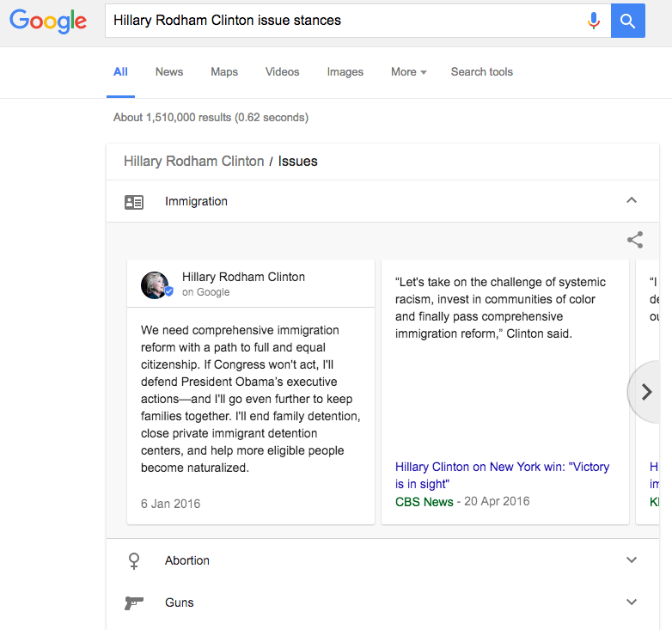This screenshot has width=672, height=630.
Task: Expand the Guns section chevron
Action: [x=632, y=602]
